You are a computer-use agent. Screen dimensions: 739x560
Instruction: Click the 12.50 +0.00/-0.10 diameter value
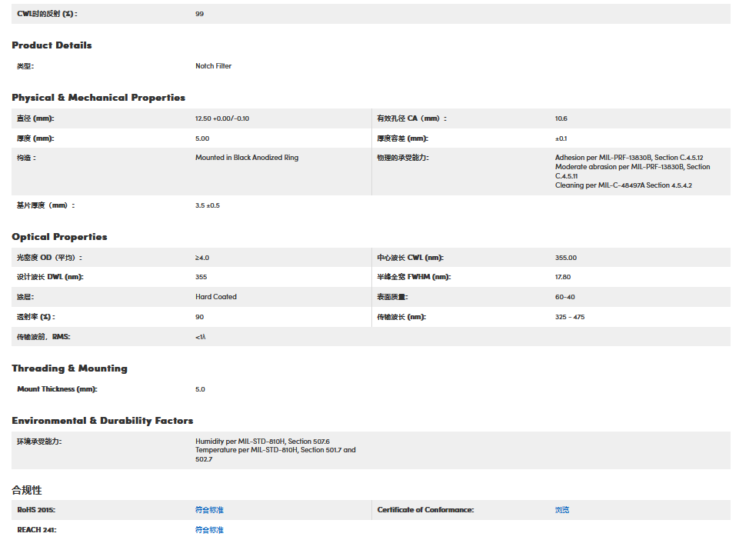pos(222,118)
